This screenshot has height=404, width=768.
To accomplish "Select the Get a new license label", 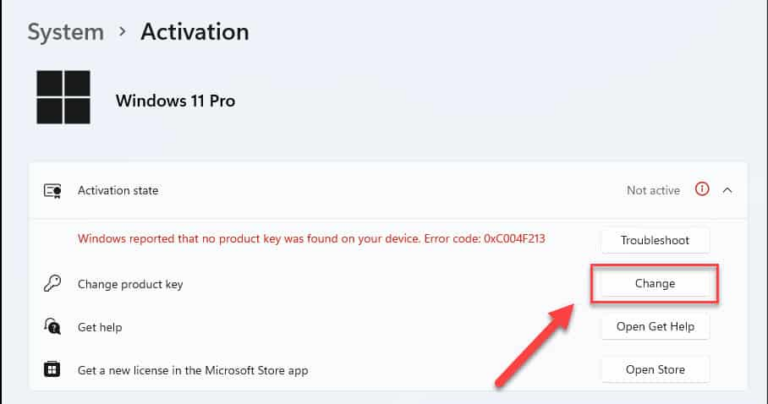I will click(193, 371).
